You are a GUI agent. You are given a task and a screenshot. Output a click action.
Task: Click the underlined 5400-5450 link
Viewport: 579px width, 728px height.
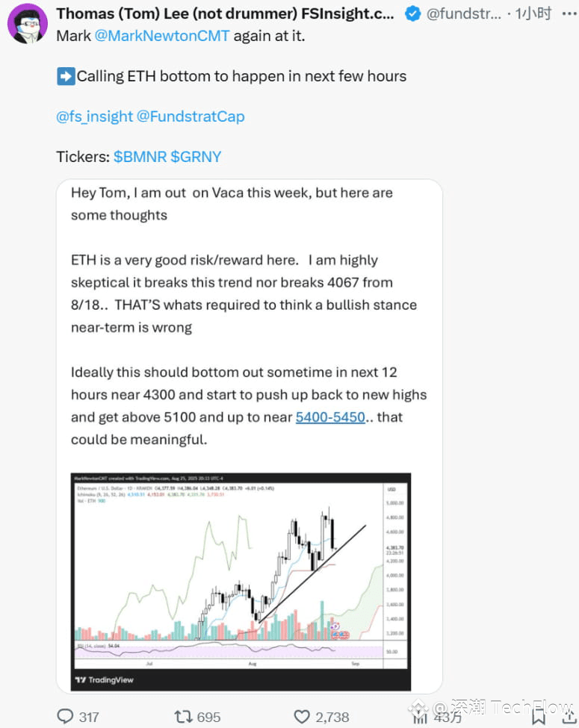click(330, 417)
